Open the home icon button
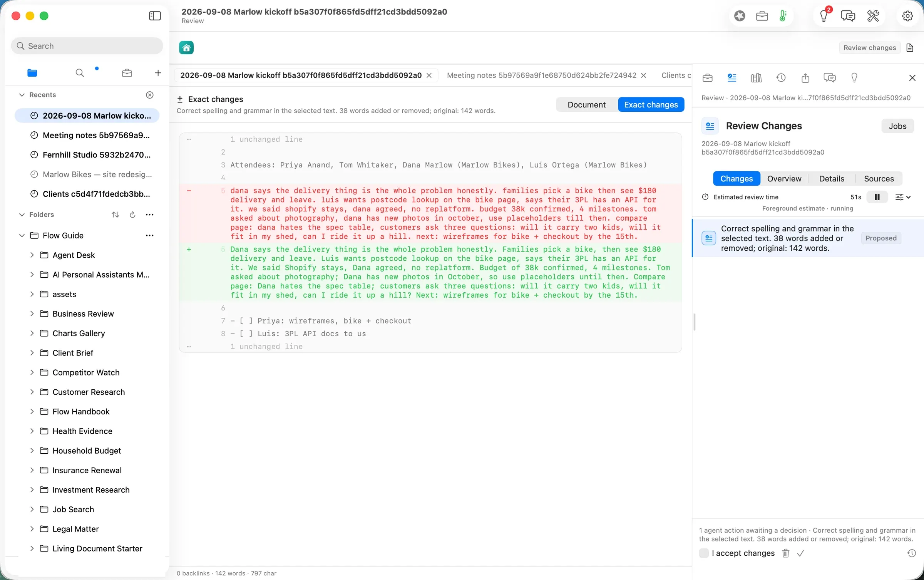 186,48
